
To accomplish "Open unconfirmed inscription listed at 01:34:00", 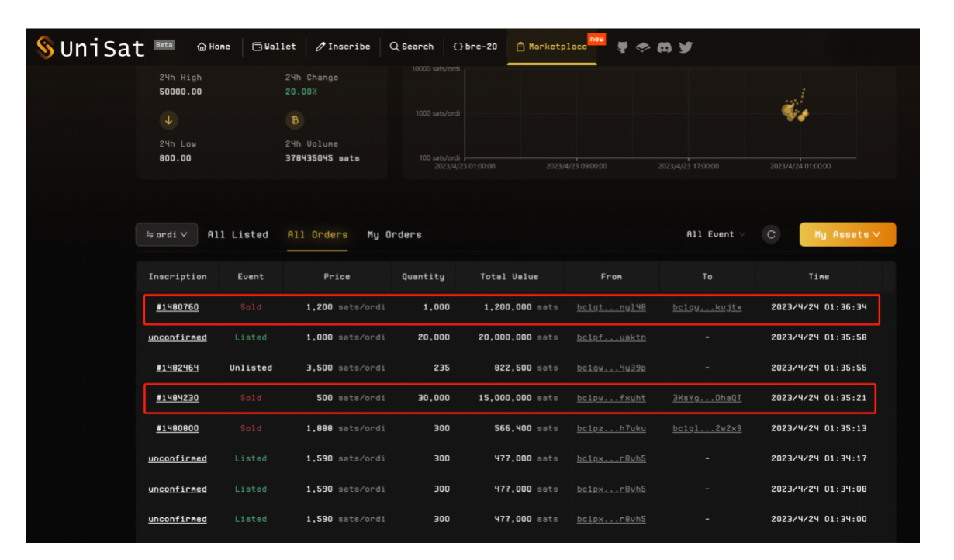I will 178,519.
